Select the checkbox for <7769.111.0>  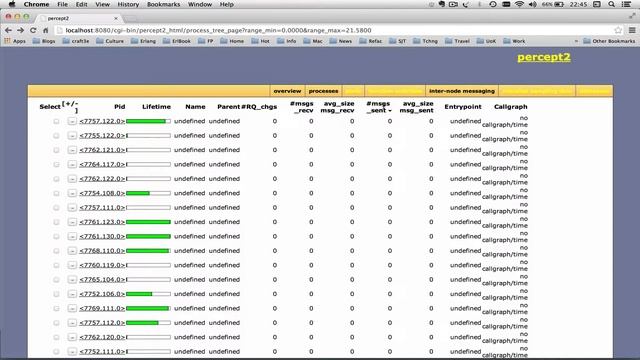point(56,308)
